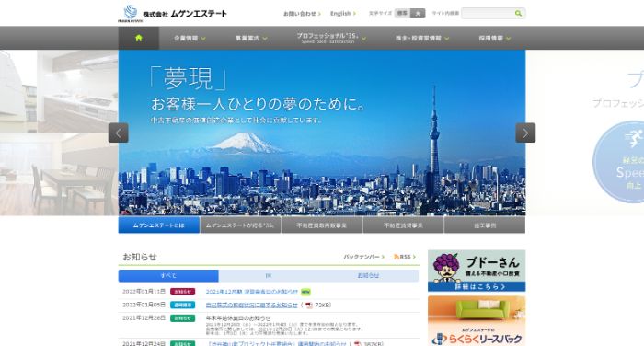Open the RSS link
The image size is (644, 346).
click(x=405, y=257)
